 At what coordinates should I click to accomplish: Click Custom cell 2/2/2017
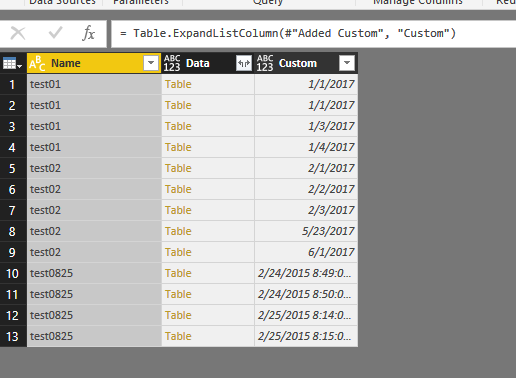[x=306, y=189]
